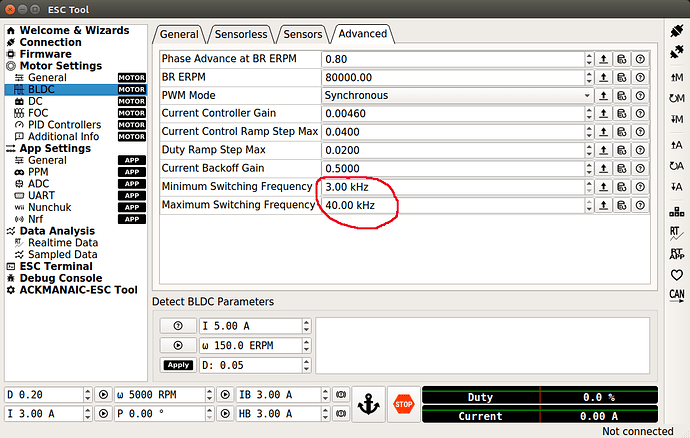690x438 pixels.
Task: Open the PWM Mode Synchronous dropdown
Action: pyautogui.click(x=457, y=96)
